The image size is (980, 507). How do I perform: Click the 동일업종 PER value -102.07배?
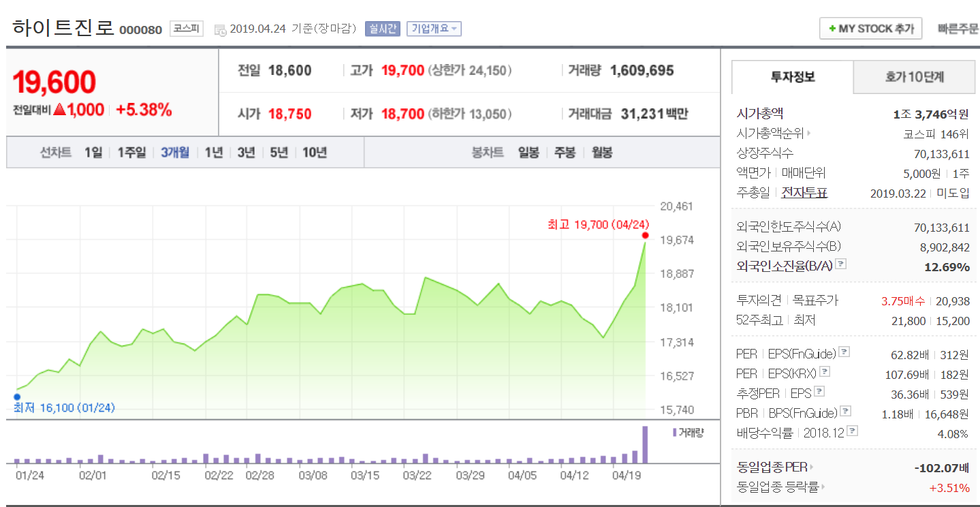pos(941,467)
